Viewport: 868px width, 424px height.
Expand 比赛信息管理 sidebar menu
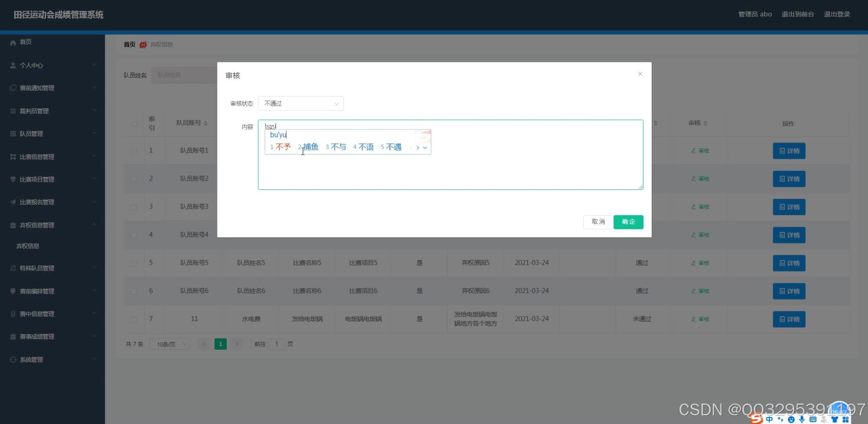click(52, 157)
